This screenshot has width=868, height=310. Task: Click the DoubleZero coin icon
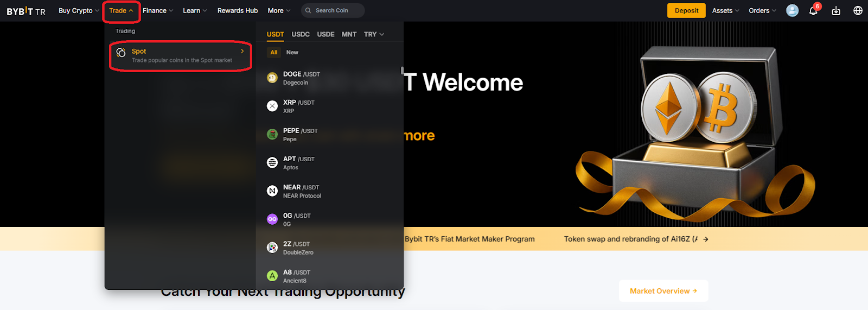click(272, 248)
